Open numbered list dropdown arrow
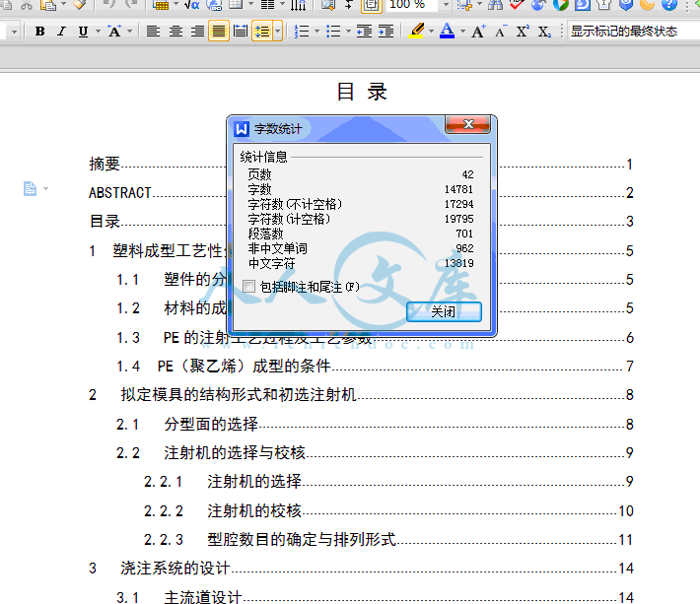This screenshot has width=700, height=604. (316, 32)
